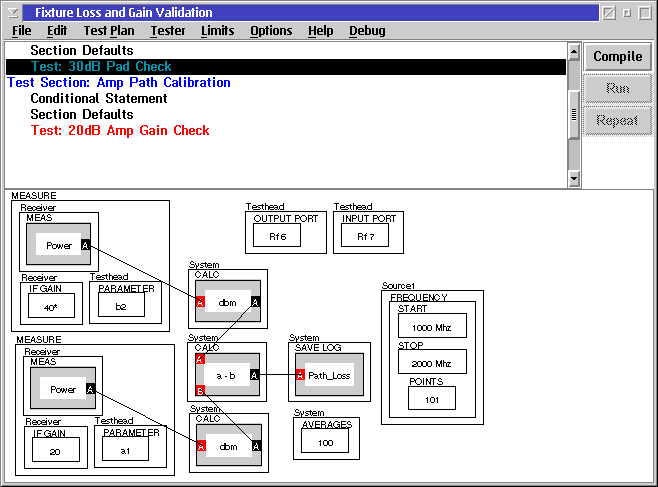Click output pin A of lower Power block
This screenshot has height=487, width=658.
point(90,389)
